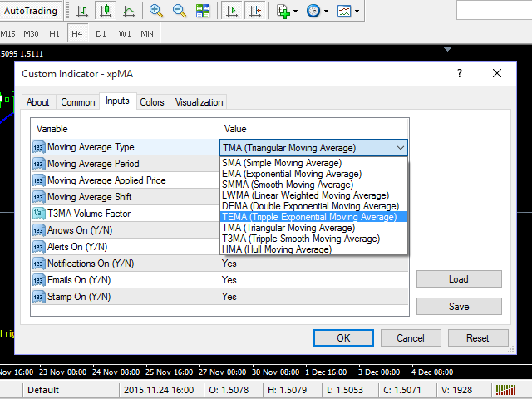Click the Default profile in status bar
Screen dimensions: 532x399
coord(43,390)
